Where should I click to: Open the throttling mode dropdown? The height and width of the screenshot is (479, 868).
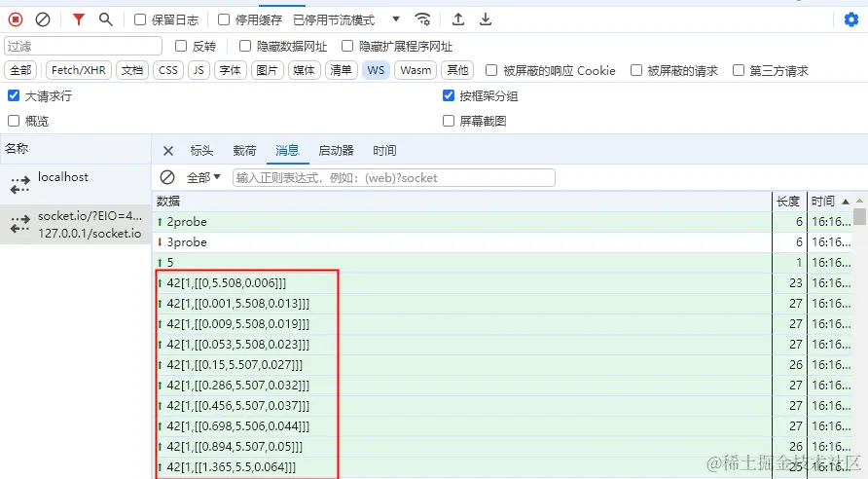(346, 19)
